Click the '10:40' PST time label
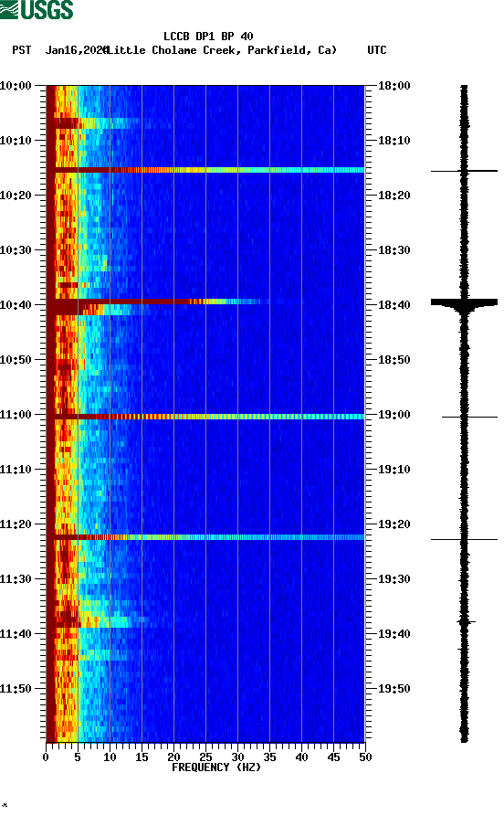 coord(16,304)
